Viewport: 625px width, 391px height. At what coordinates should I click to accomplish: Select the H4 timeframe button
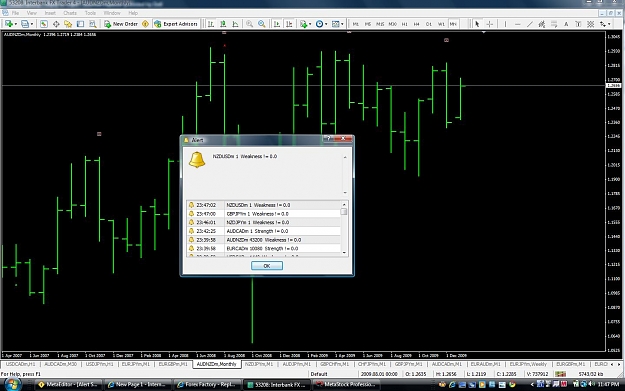click(x=417, y=24)
